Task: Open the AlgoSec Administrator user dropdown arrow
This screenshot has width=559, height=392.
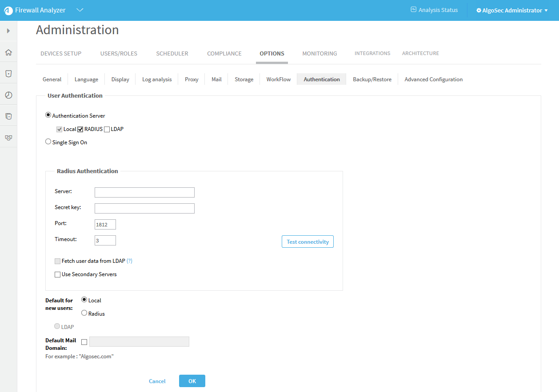Action: coord(546,10)
